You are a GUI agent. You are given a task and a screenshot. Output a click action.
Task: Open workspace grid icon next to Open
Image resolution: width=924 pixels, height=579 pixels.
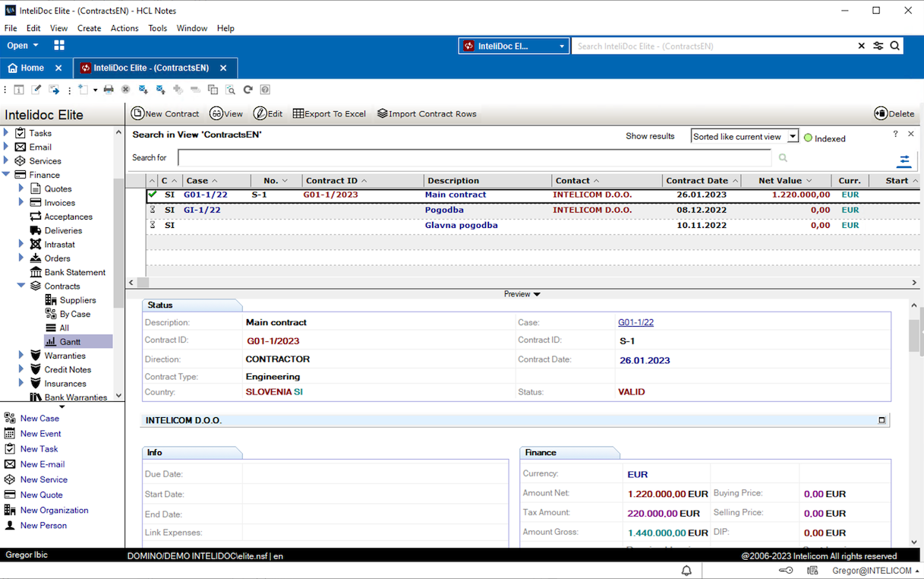pos(59,46)
